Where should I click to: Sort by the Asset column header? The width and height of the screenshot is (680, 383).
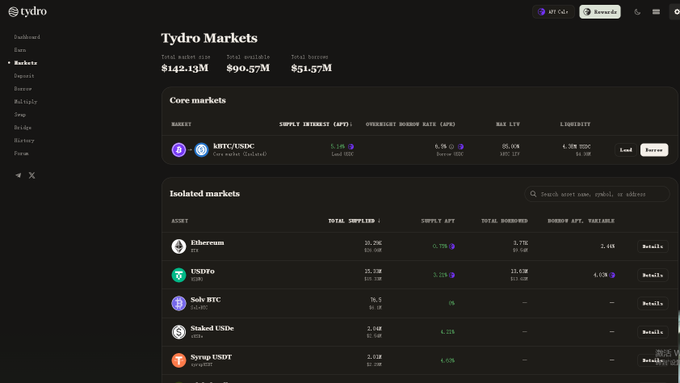180,221
